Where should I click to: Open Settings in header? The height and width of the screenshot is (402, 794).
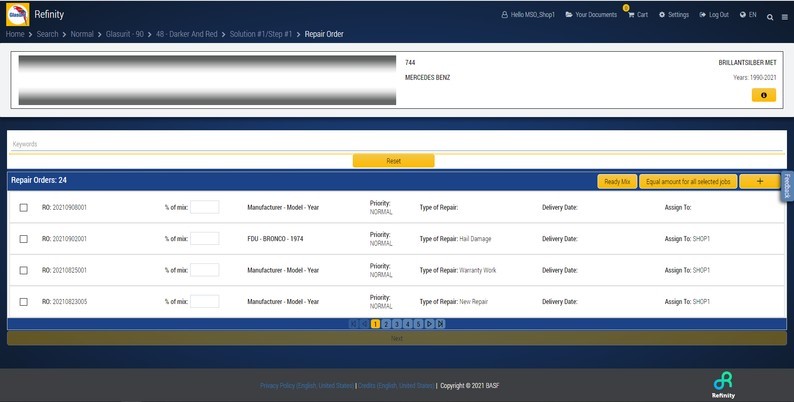[x=673, y=15]
